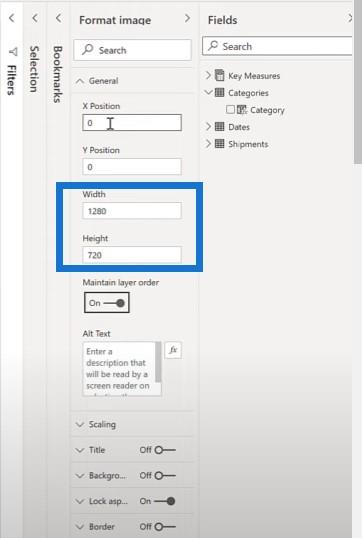Click the Y Position input field
The image size is (362, 538).
point(132,167)
